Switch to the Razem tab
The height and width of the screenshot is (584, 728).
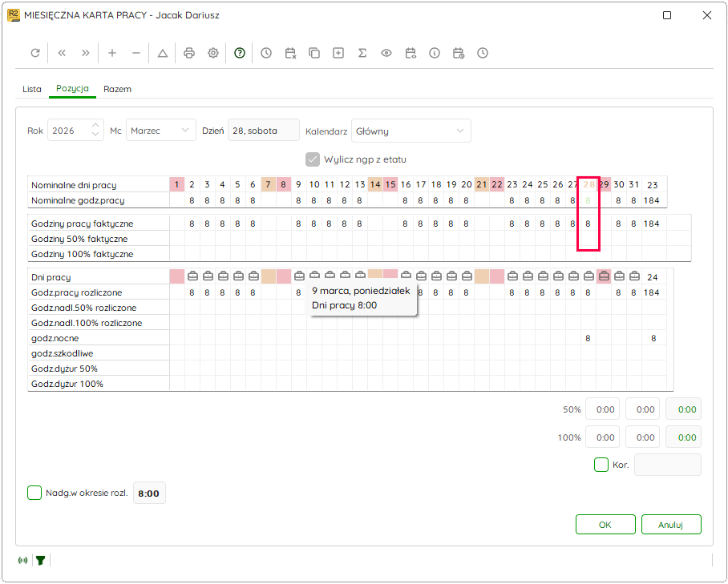click(x=118, y=89)
